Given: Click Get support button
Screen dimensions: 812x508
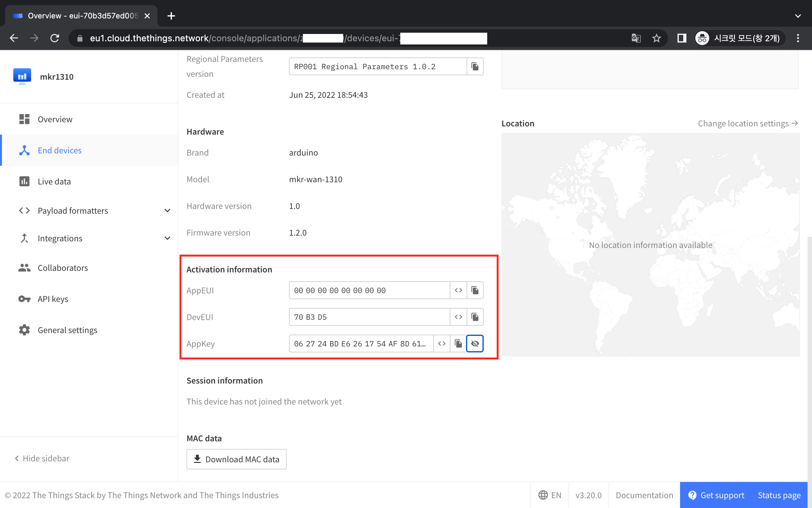Looking at the screenshot, I should pyautogui.click(x=716, y=495).
